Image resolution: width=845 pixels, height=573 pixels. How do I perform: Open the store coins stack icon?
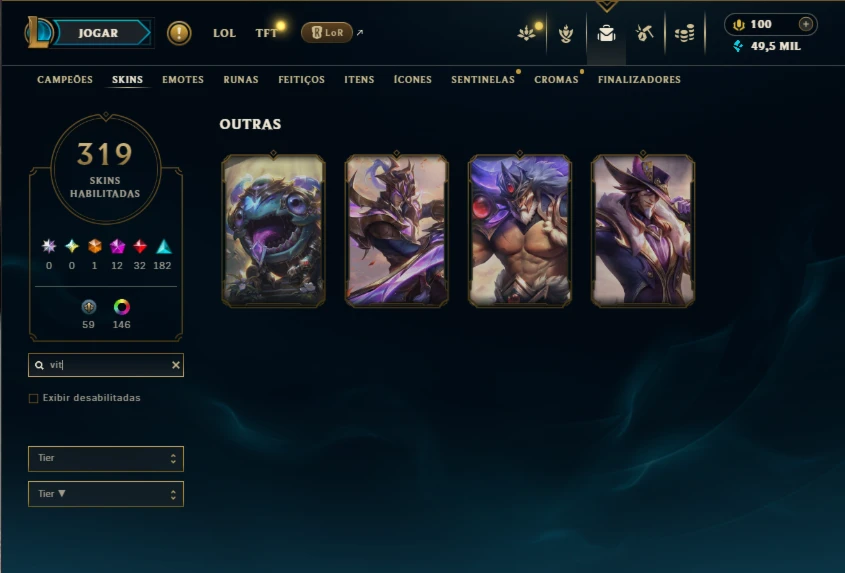[684, 33]
